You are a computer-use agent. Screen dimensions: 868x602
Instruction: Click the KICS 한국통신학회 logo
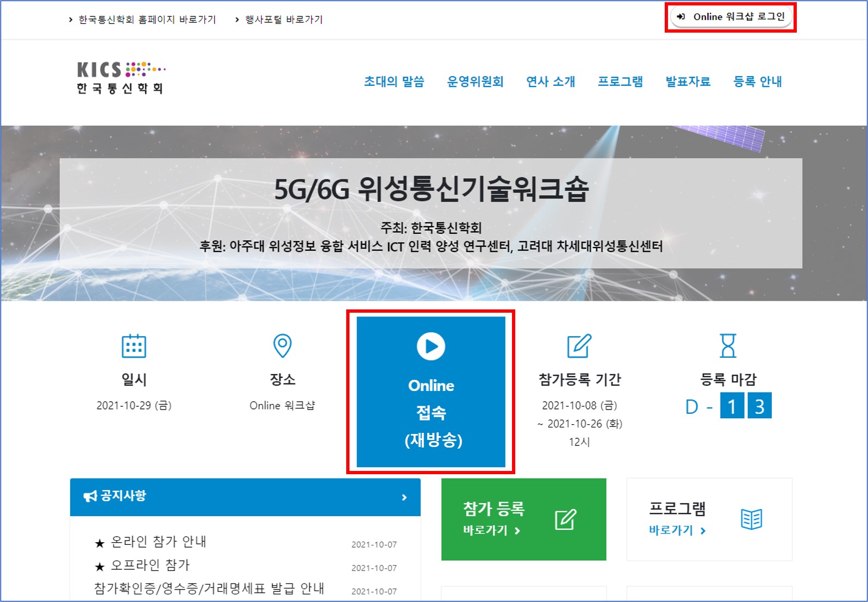121,78
